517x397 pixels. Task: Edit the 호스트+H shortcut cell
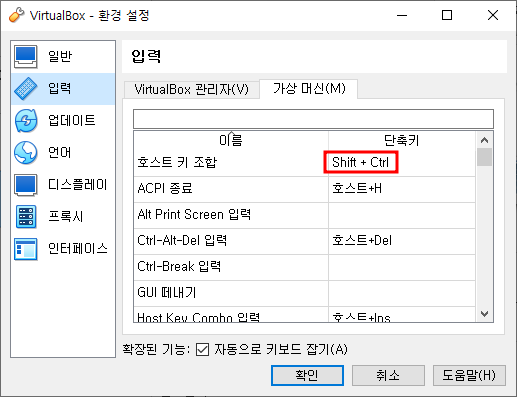tap(402, 189)
